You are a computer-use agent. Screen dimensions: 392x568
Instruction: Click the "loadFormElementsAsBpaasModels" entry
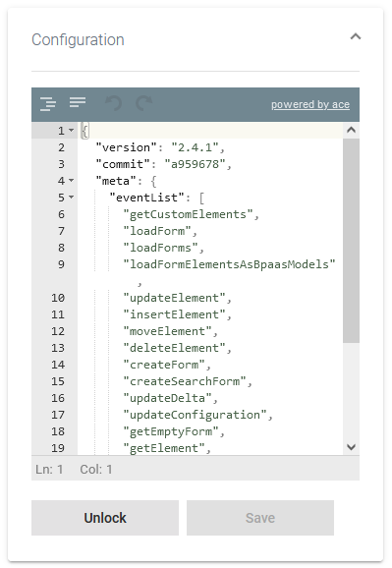click(x=229, y=264)
